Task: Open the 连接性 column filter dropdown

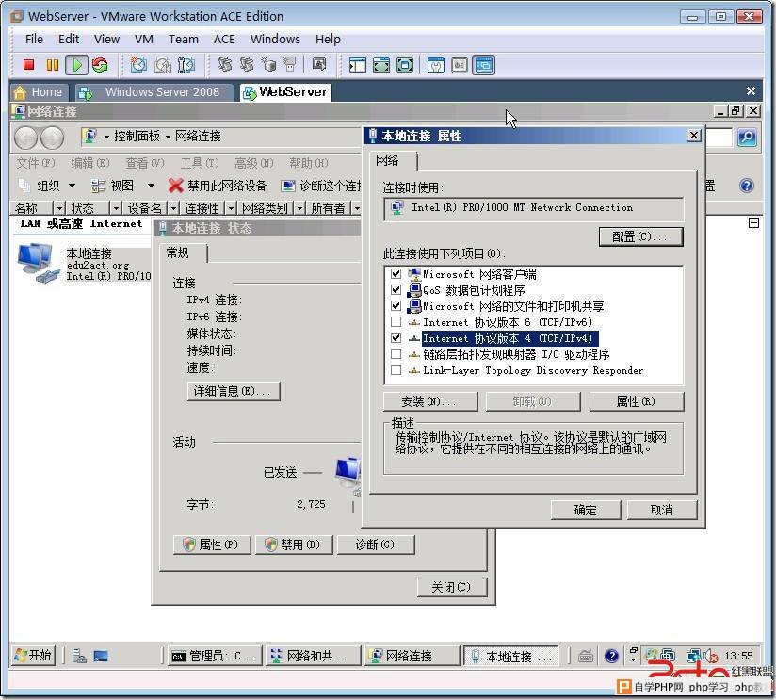Action: (x=231, y=208)
